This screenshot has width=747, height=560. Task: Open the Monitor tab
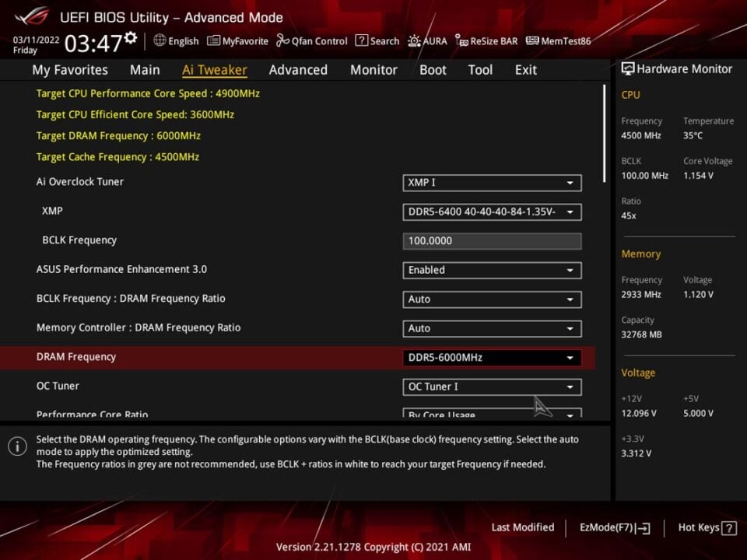pos(373,70)
